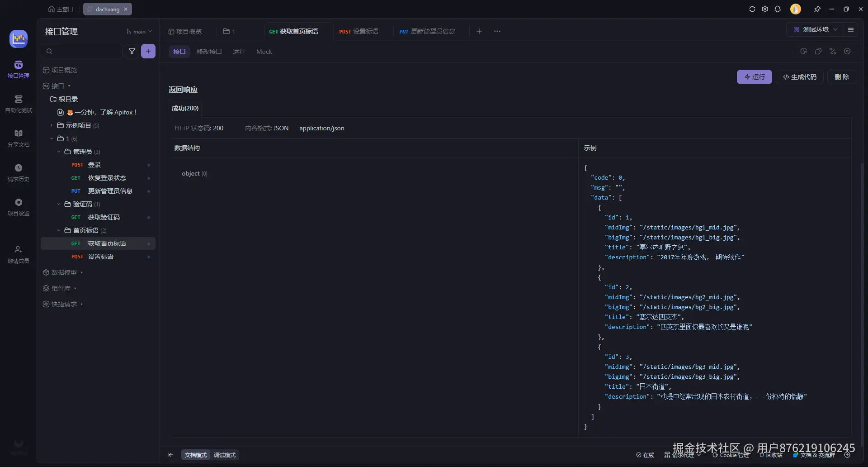Viewport: 868px width, 467px height.
Task: Open the 测试环境 environment dropdown
Action: pos(816,29)
